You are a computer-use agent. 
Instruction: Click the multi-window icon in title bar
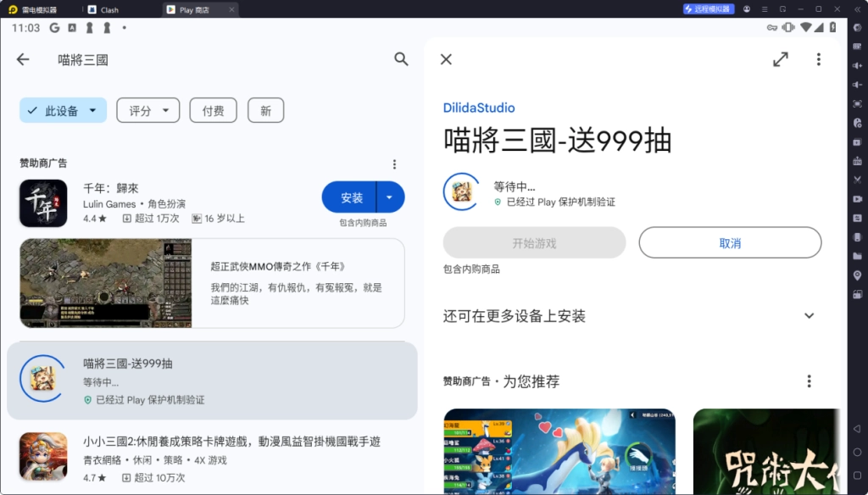tap(782, 8)
